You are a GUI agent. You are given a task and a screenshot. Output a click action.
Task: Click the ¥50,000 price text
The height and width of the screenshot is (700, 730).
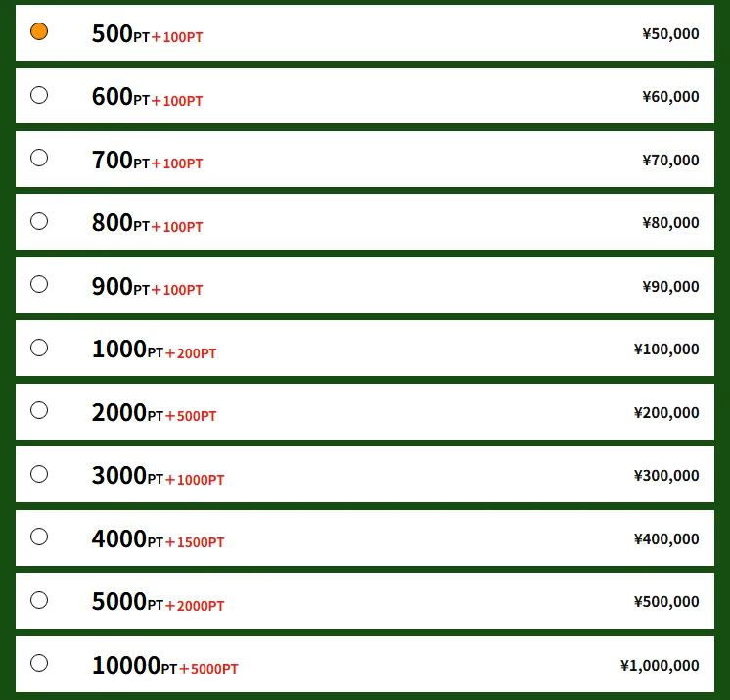coord(670,34)
